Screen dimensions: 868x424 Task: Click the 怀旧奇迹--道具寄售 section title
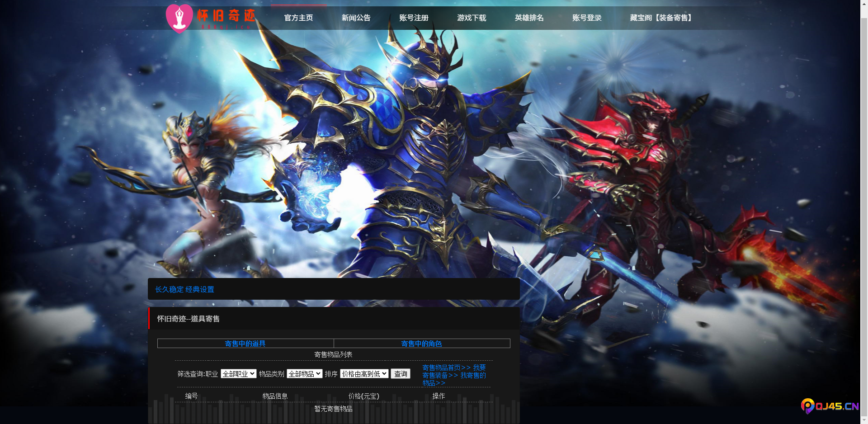click(x=188, y=319)
